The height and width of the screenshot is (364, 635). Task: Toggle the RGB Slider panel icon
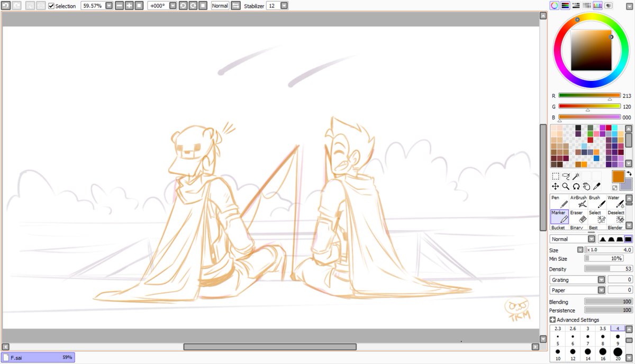(565, 5)
